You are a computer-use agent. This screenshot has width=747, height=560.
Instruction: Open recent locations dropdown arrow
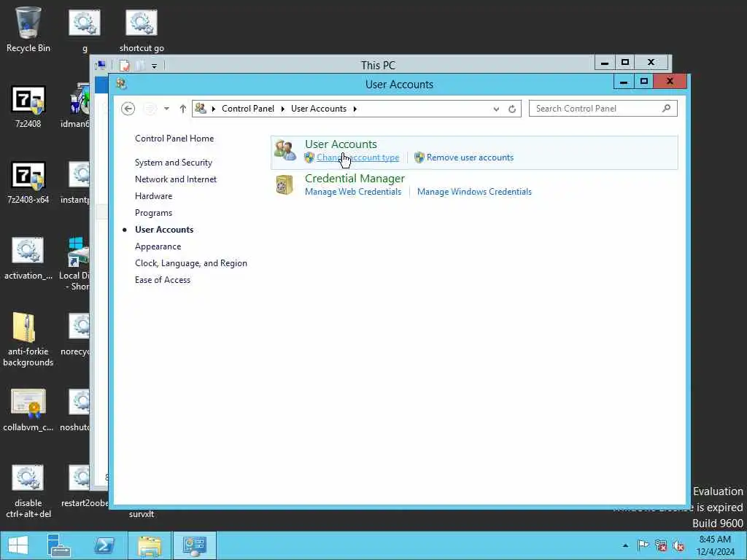(166, 109)
